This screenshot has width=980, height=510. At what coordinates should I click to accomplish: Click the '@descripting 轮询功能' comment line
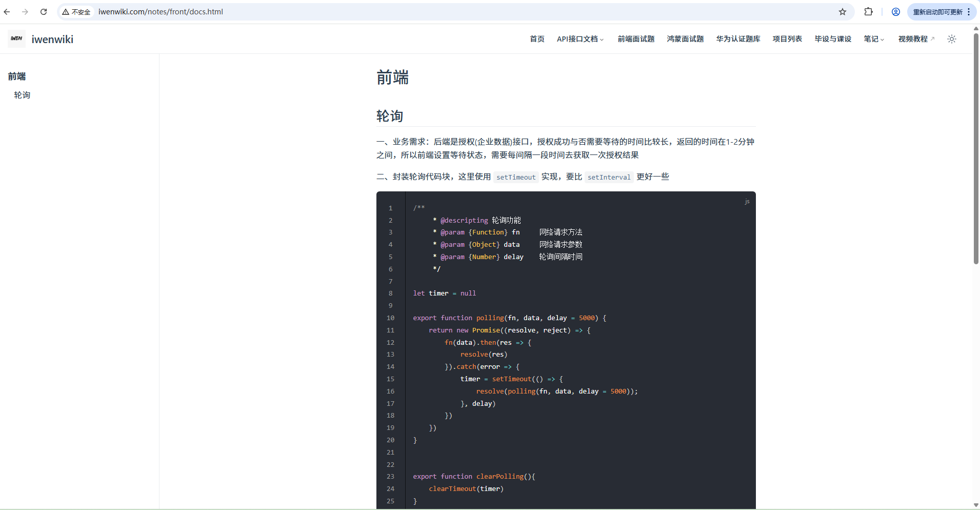pyautogui.click(x=477, y=220)
